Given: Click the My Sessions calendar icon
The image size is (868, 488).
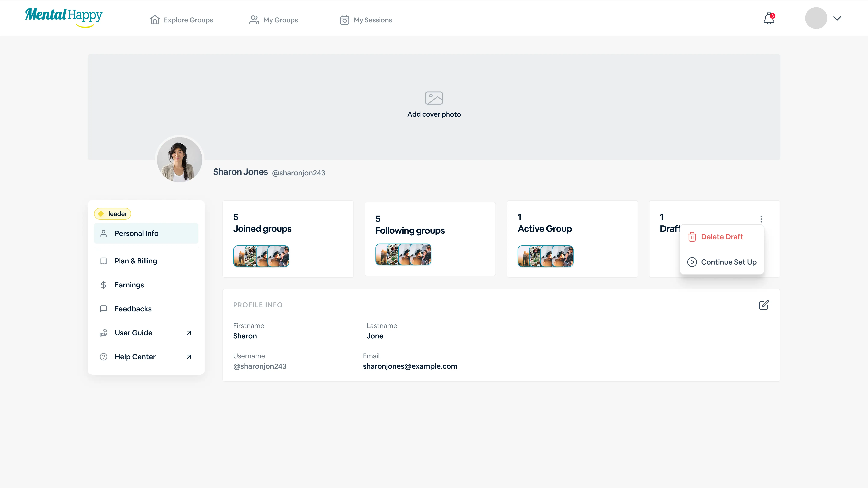Looking at the screenshot, I should (x=344, y=20).
